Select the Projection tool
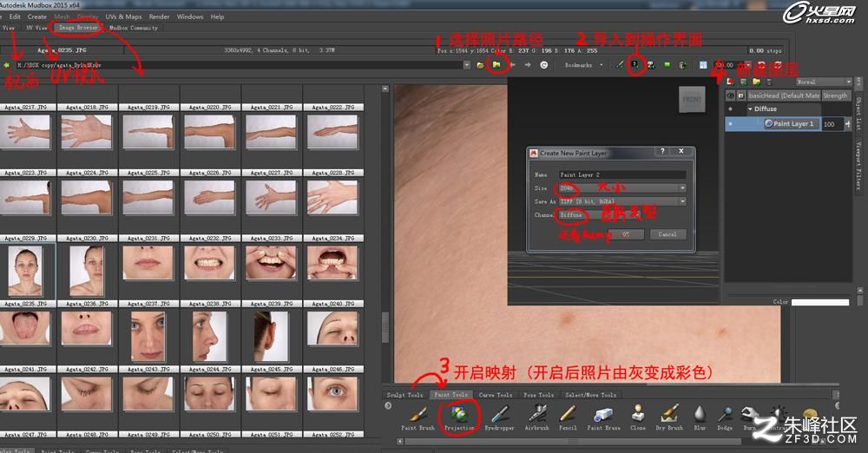The image size is (868, 453). tap(459, 418)
